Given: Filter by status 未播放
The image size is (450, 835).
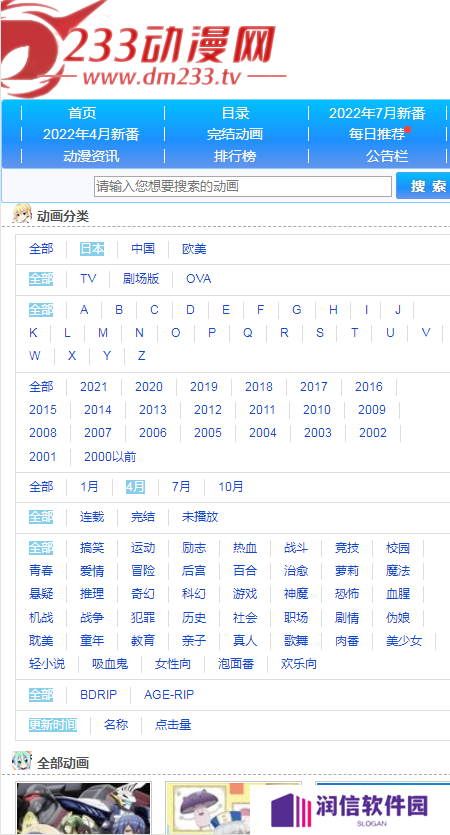Looking at the screenshot, I should 200,517.
